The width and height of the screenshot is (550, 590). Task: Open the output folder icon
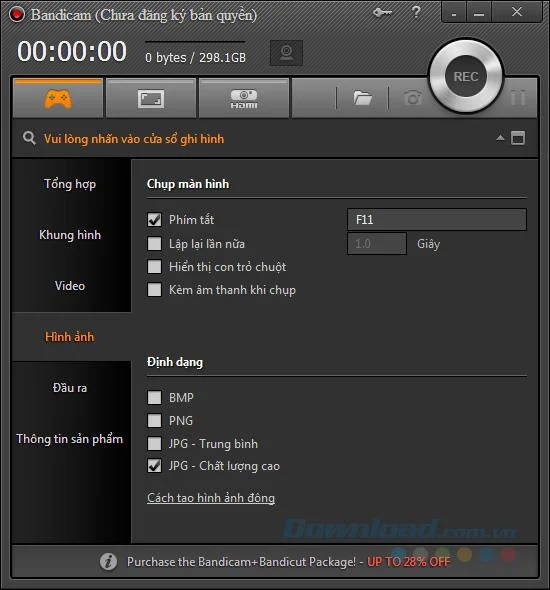363,98
